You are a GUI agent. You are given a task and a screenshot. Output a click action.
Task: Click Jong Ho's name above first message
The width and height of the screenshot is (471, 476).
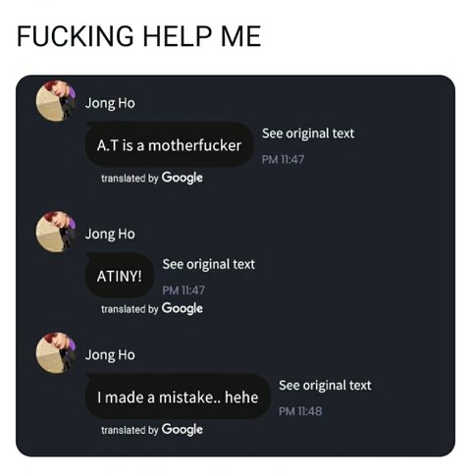110,103
